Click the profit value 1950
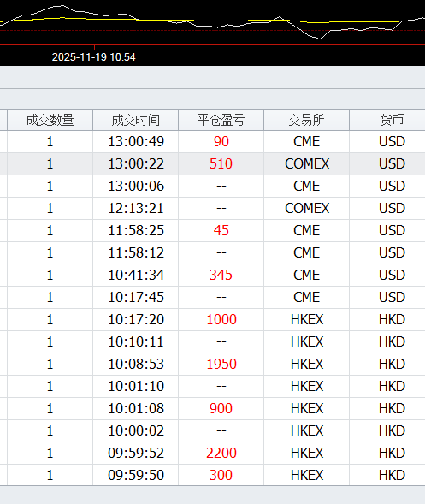The image size is (425, 504). 221,364
